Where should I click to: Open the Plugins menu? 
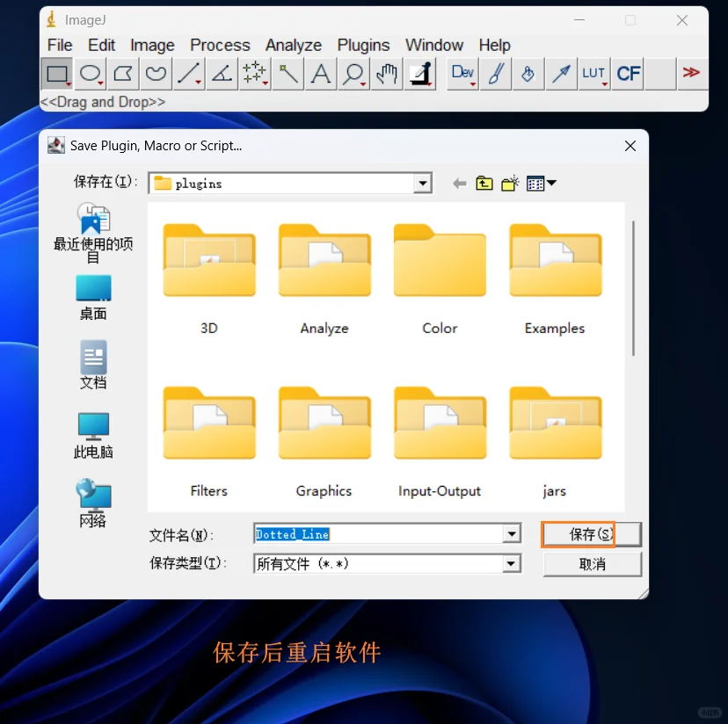click(363, 45)
